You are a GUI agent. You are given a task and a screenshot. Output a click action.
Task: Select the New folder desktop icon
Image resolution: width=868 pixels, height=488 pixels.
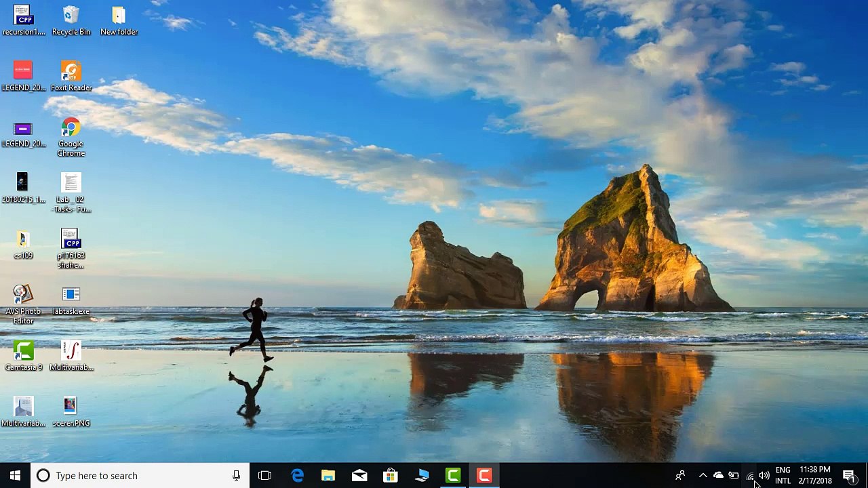click(x=119, y=20)
